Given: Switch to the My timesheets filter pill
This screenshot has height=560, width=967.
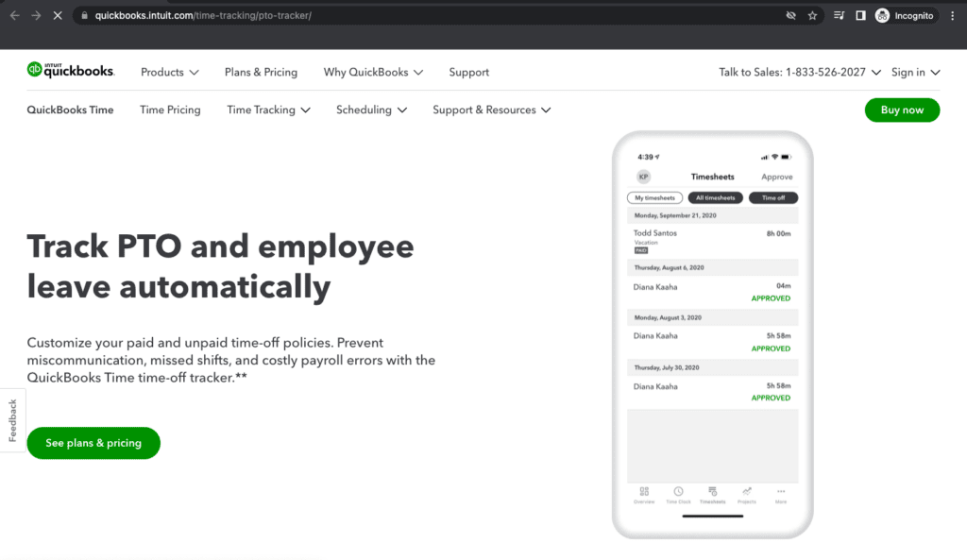Looking at the screenshot, I should (657, 197).
